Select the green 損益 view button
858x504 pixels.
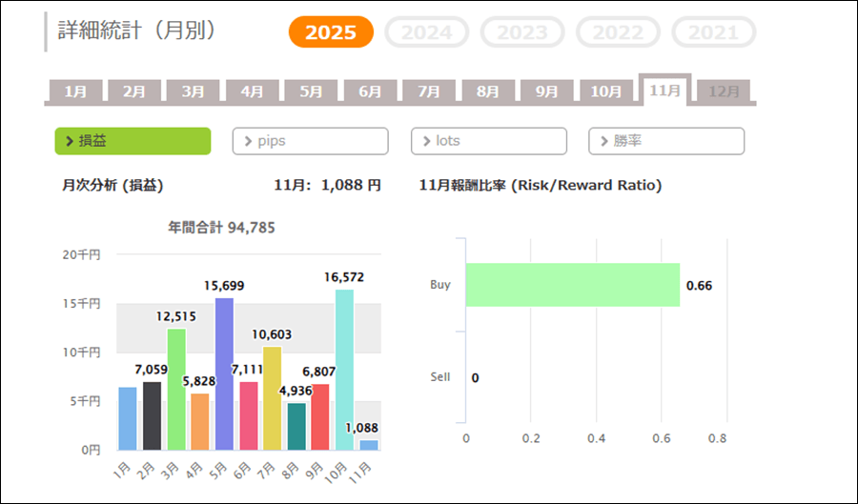click(x=133, y=141)
